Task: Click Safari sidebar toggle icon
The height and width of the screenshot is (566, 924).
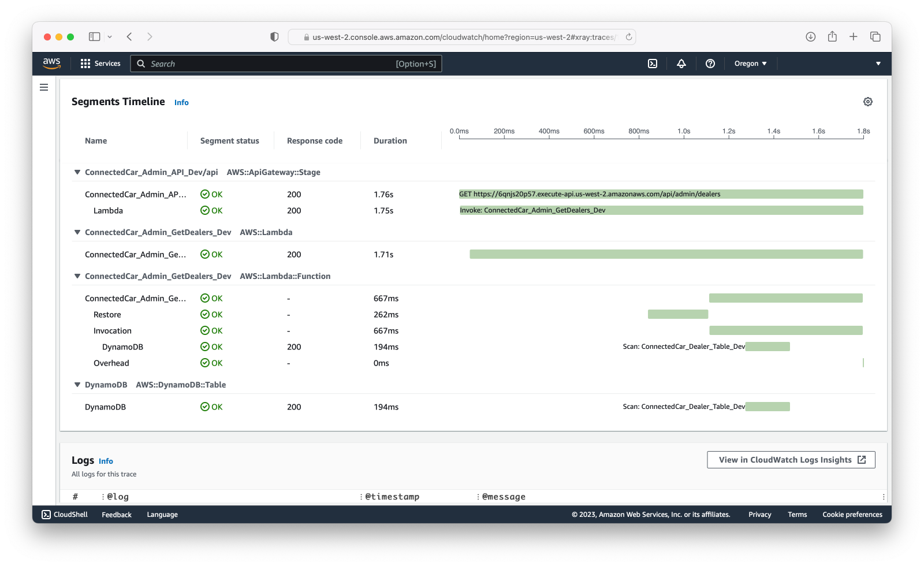Action: [x=94, y=36]
